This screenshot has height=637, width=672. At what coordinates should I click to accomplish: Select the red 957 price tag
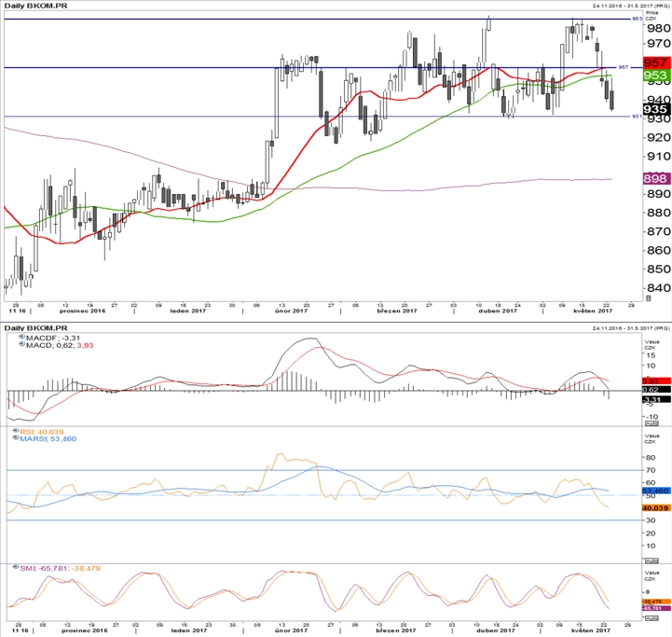point(657,62)
